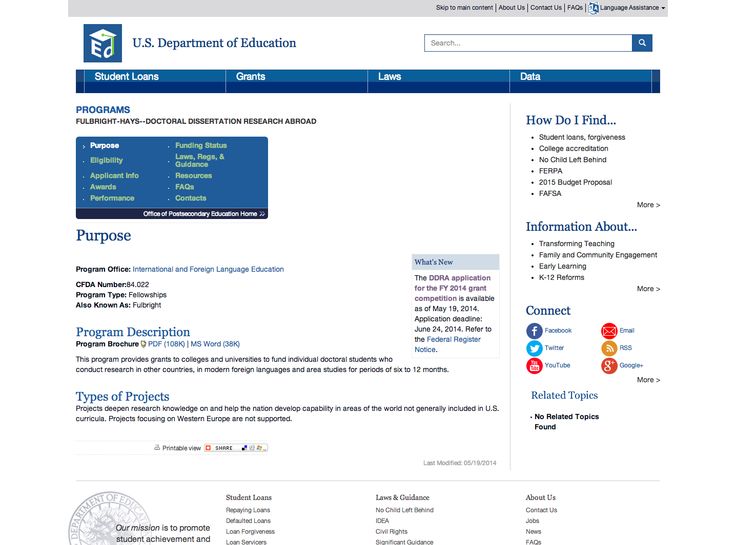Click the Share button
736x545 pixels.
click(x=236, y=448)
